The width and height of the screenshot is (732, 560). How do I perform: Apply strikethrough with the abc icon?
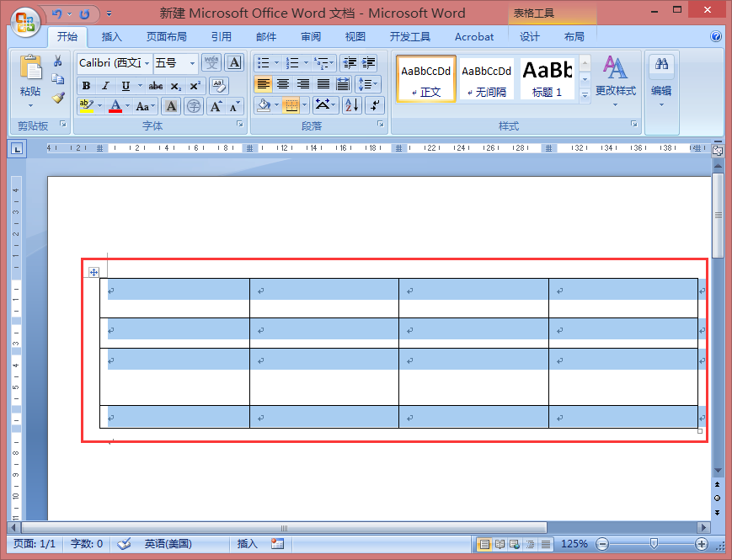(x=156, y=86)
